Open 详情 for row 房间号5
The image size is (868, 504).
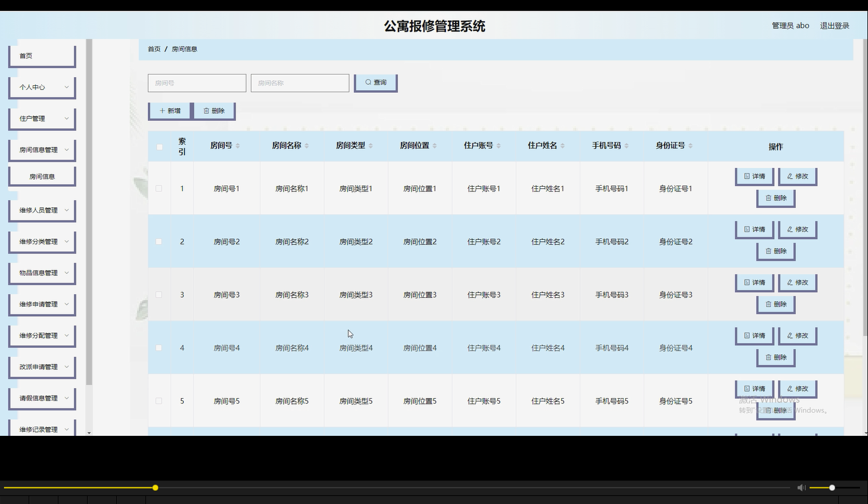click(x=754, y=389)
